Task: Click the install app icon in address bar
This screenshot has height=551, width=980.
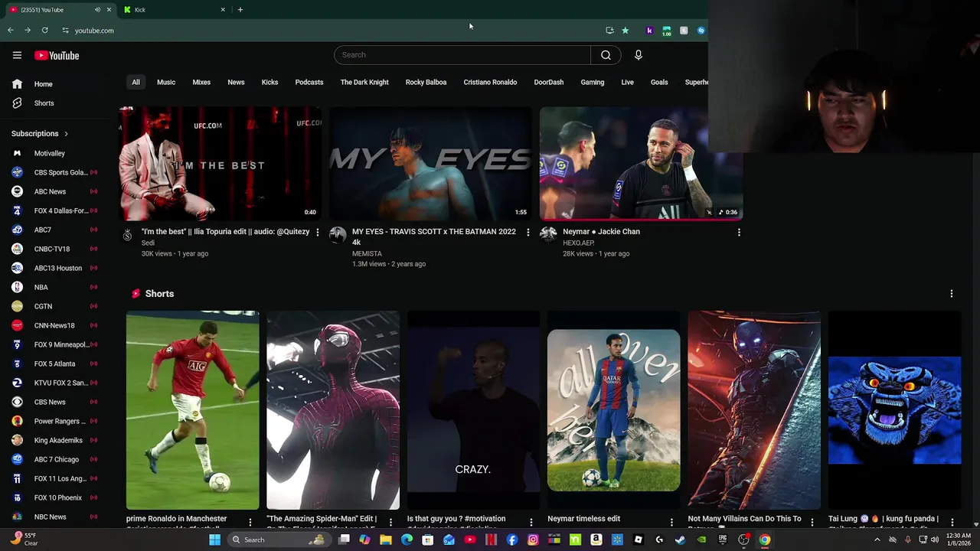Action: [609, 31]
